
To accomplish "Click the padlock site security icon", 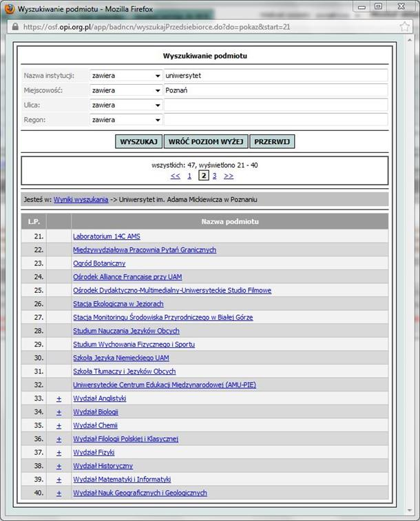I will click(15, 27).
